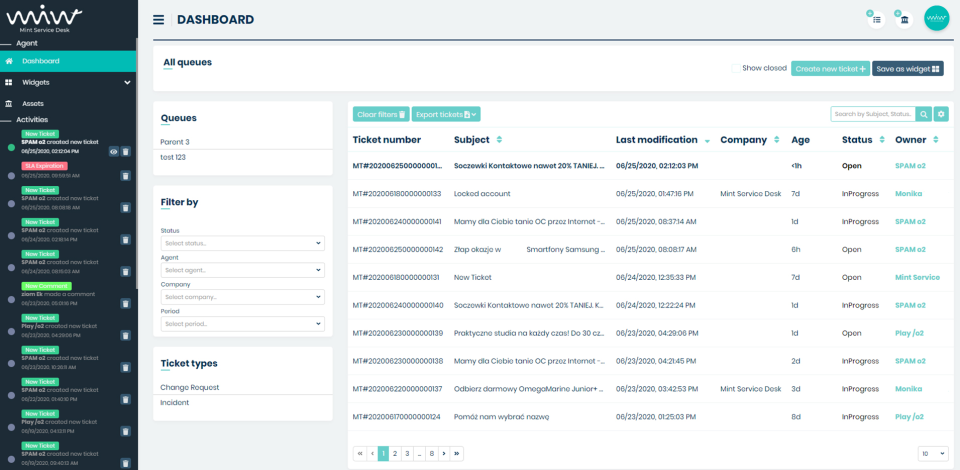Image resolution: width=960 pixels, height=470 pixels.
Task: Open table settings gear icon
Action: click(x=941, y=114)
